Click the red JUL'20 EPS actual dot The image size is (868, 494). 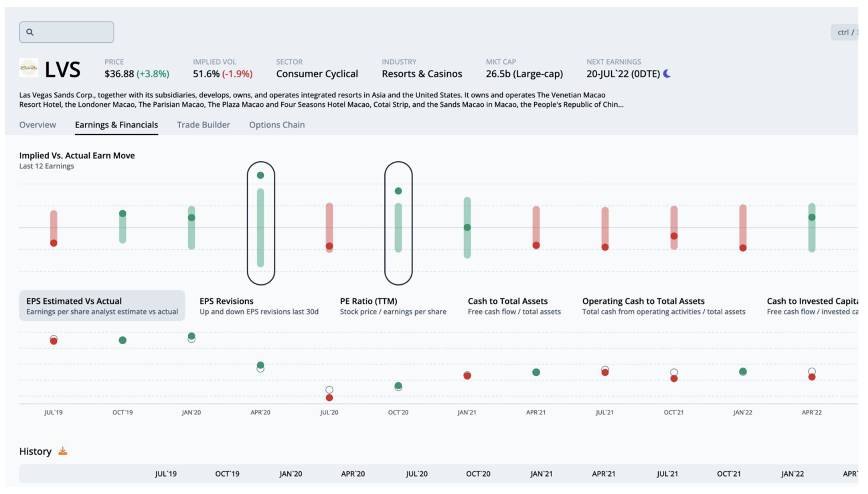[x=329, y=398]
